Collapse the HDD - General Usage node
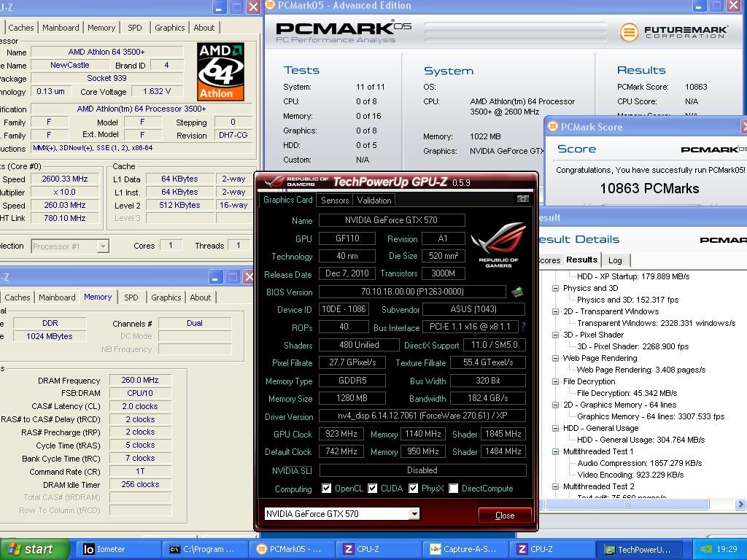Viewport: 747px width, 560px height. pyautogui.click(x=555, y=428)
